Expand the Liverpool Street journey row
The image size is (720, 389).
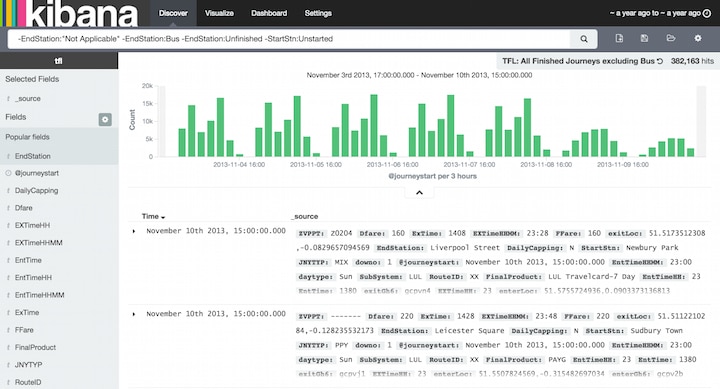point(134,231)
